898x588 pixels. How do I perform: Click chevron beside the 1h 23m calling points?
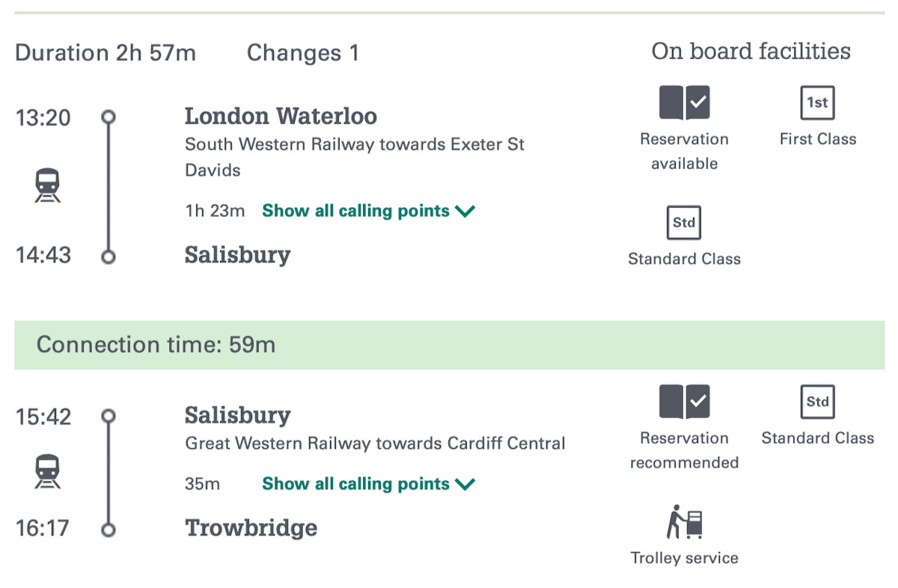click(465, 212)
